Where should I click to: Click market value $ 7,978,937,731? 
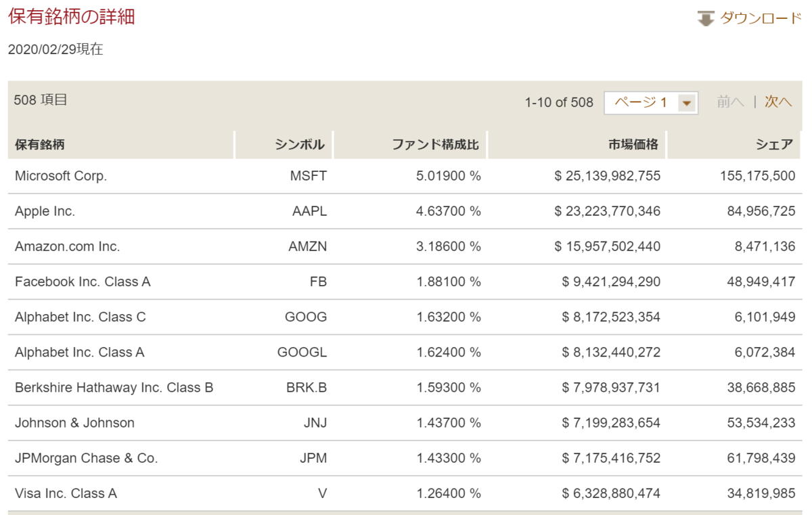click(x=611, y=388)
